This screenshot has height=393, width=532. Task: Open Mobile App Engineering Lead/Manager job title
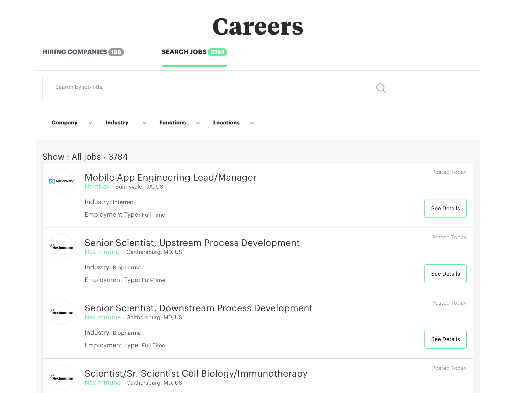click(170, 177)
